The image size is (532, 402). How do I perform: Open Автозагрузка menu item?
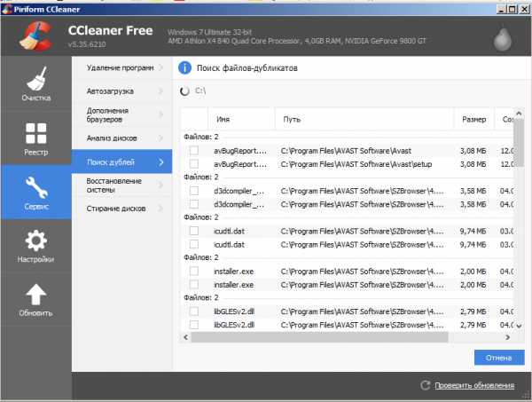point(122,91)
